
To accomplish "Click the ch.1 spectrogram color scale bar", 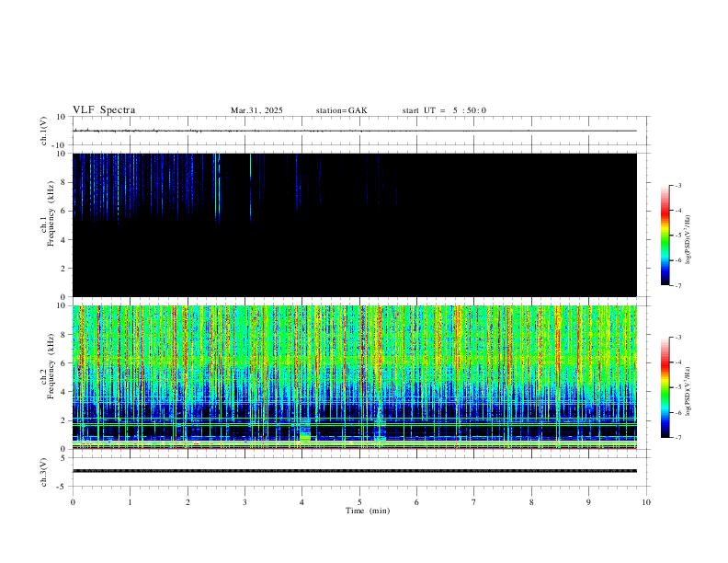I will tap(665, 236).
